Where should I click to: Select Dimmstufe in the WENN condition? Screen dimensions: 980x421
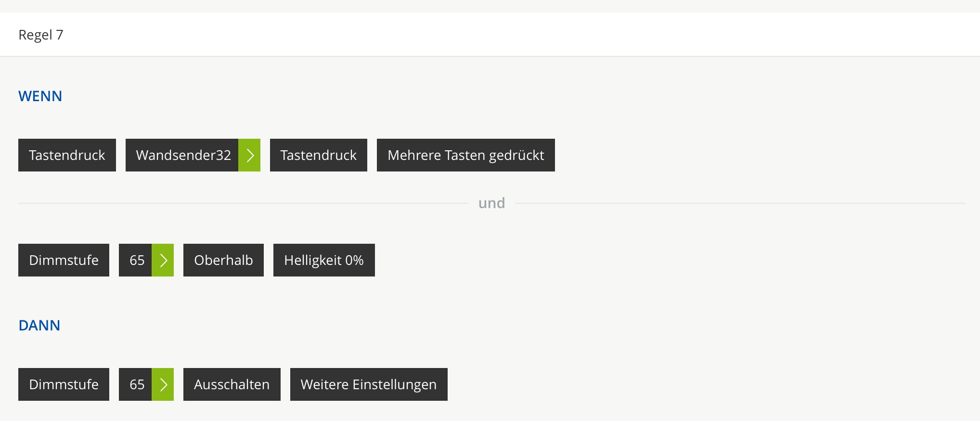[x=64, y=260]
